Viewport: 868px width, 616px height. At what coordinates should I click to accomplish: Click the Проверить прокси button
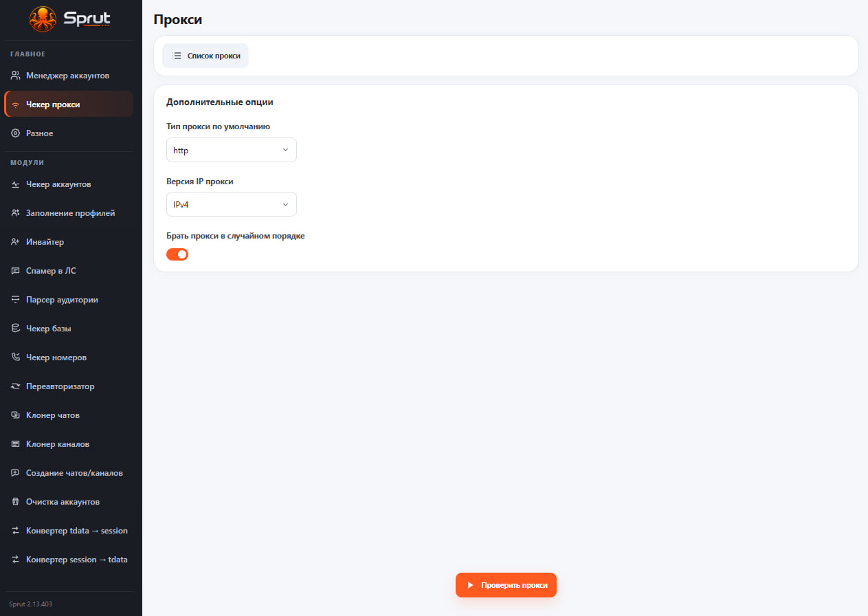pos(506,585)
